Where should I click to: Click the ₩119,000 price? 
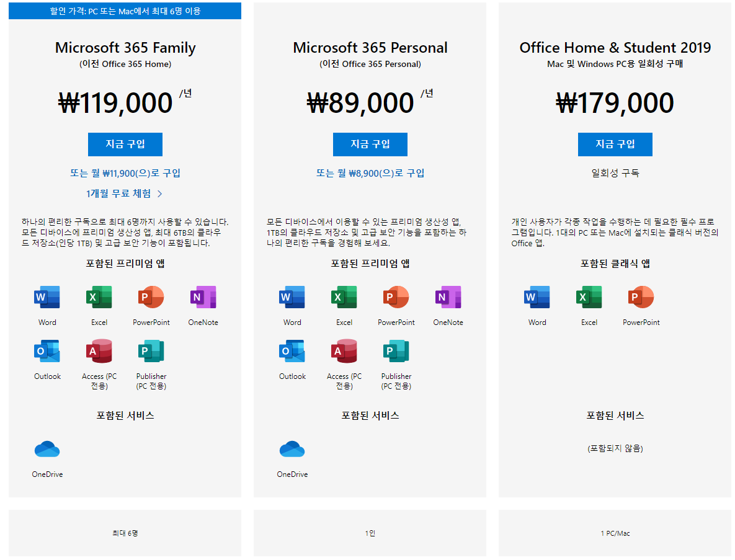[x=115, y=102]
